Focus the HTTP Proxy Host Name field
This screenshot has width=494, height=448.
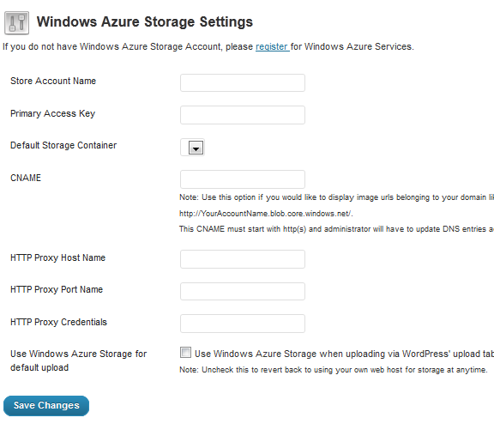pos(242,259)
